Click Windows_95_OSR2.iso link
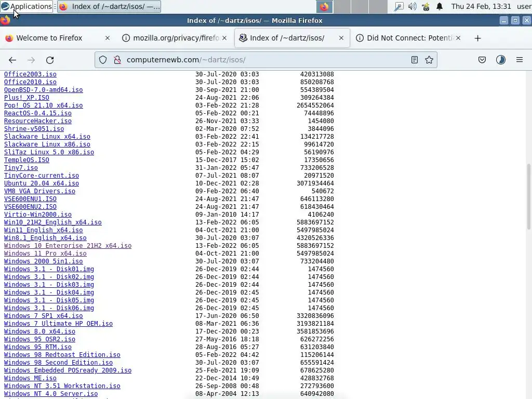 coord(39,340)
